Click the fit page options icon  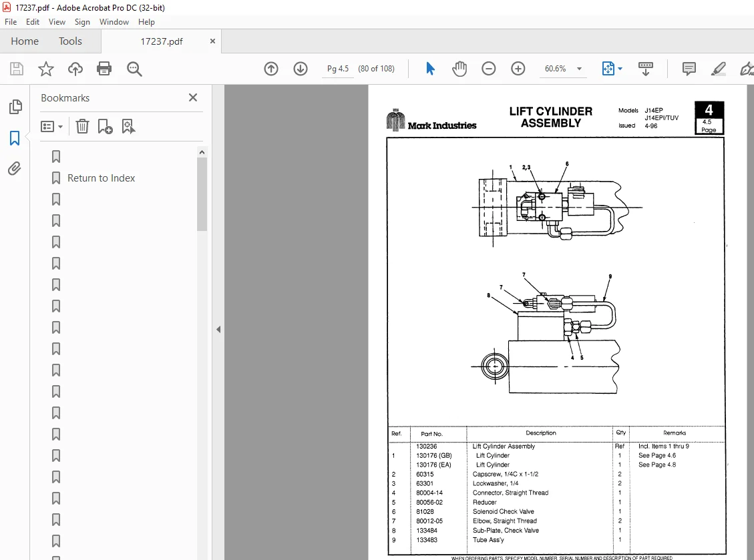pyautogui.click(x=608, y=69)
